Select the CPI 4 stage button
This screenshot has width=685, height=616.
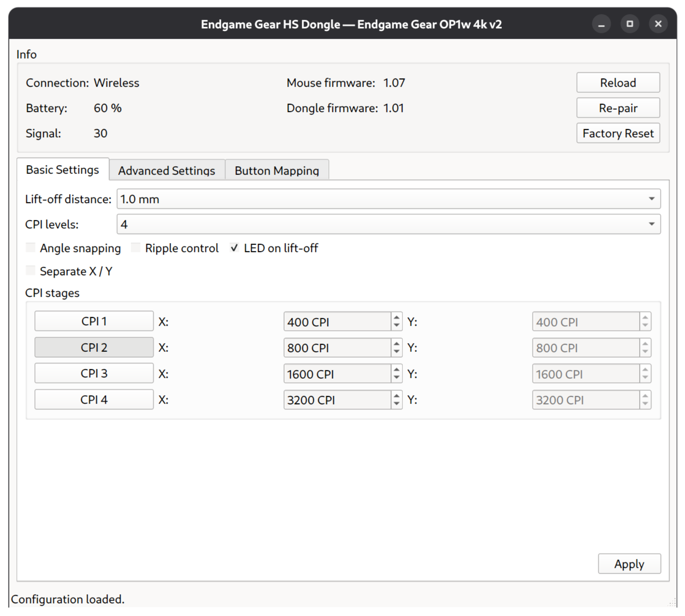(x=94, y=400)
